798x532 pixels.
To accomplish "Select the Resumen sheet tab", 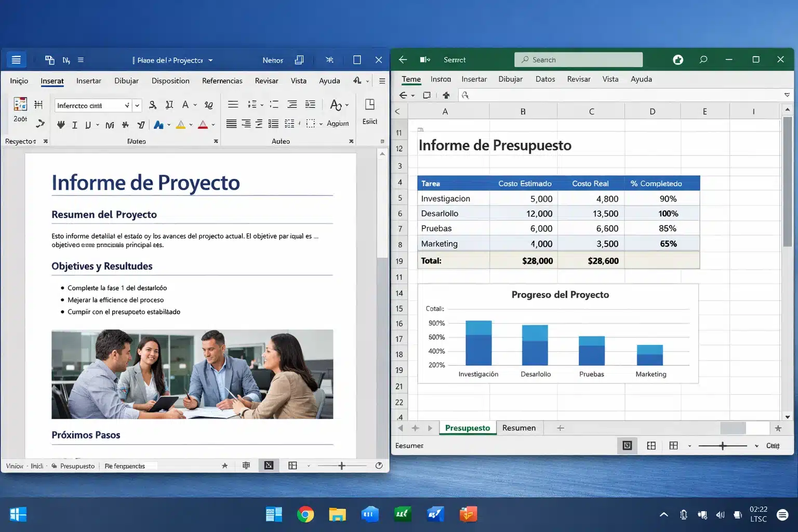I will coord(519,428).
